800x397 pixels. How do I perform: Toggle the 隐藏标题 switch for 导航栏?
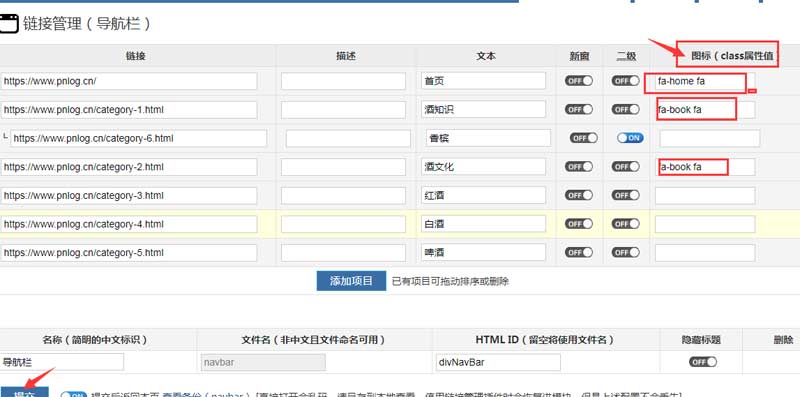(x=703, y=362)
